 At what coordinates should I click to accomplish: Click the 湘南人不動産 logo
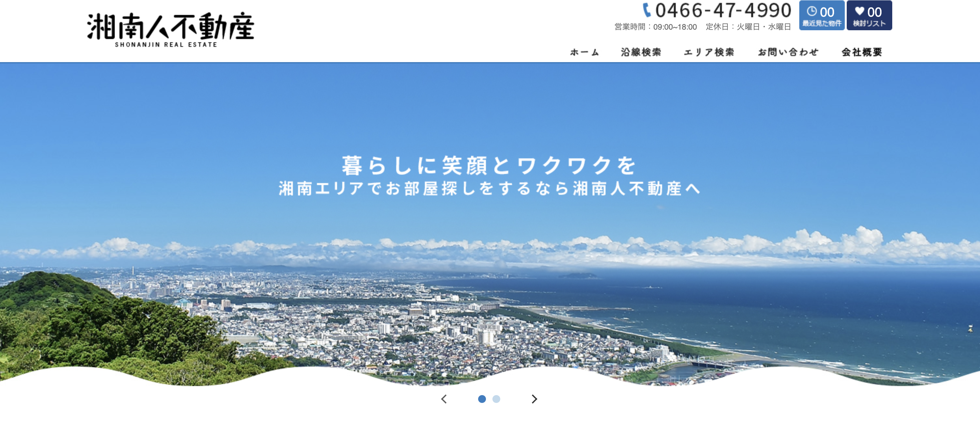point(170,27)
